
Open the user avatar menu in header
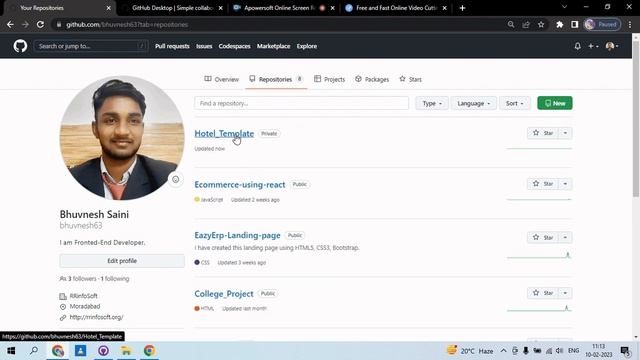612,46
